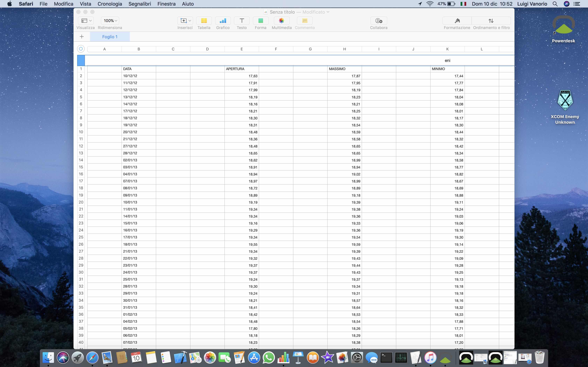588x367 pixels.
Task: Insert a Forma shape
Action: point(260,23)
